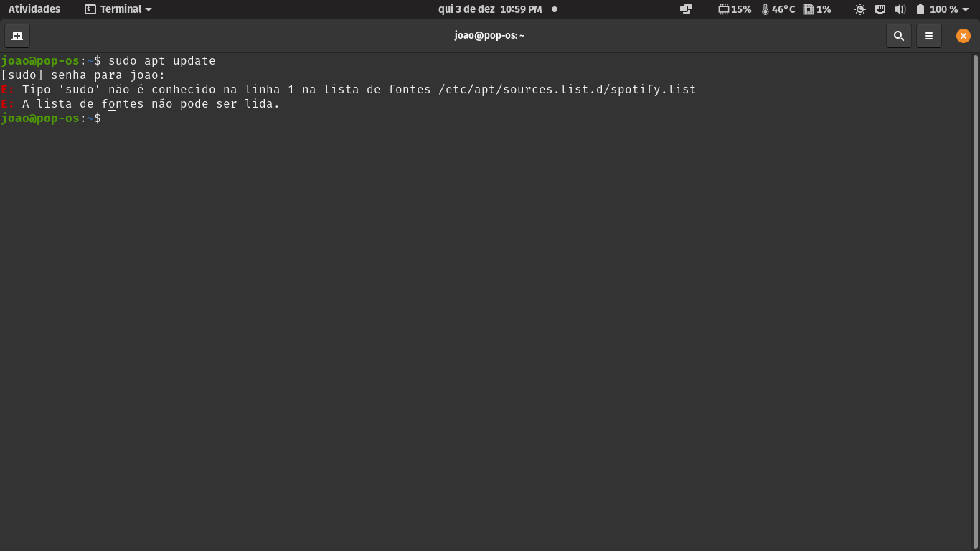Click the CPU usage 15% indicator
Screen dimensions: 980x551
click(x=735, y=9)
